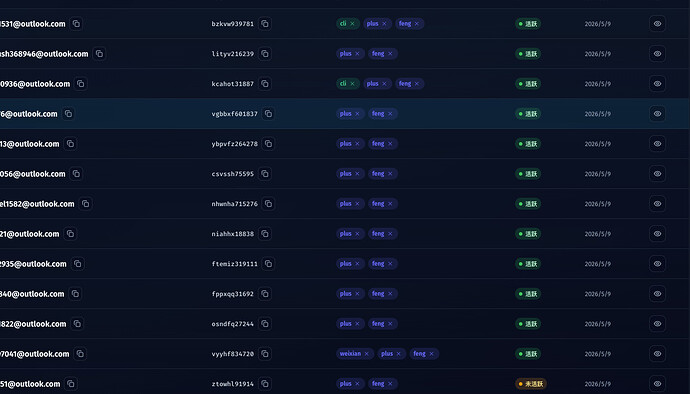Copy the code lityv216239
This screenshot has width=690, height=394.
point(265,54)
